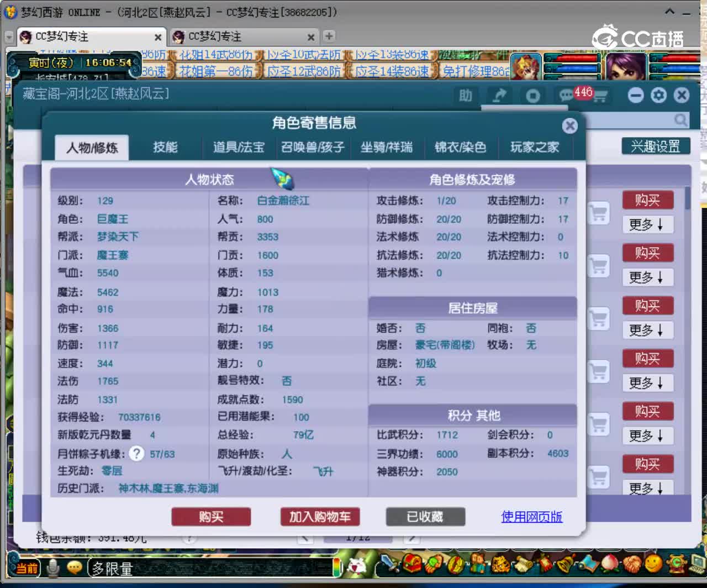Viewport: 707px width, 588px height.
Task: Open the 使用网页版 link
Action: [x=531, y=517]
